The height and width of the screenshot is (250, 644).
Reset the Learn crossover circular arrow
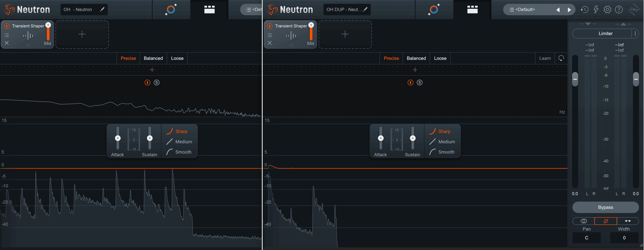pos(561,58)
